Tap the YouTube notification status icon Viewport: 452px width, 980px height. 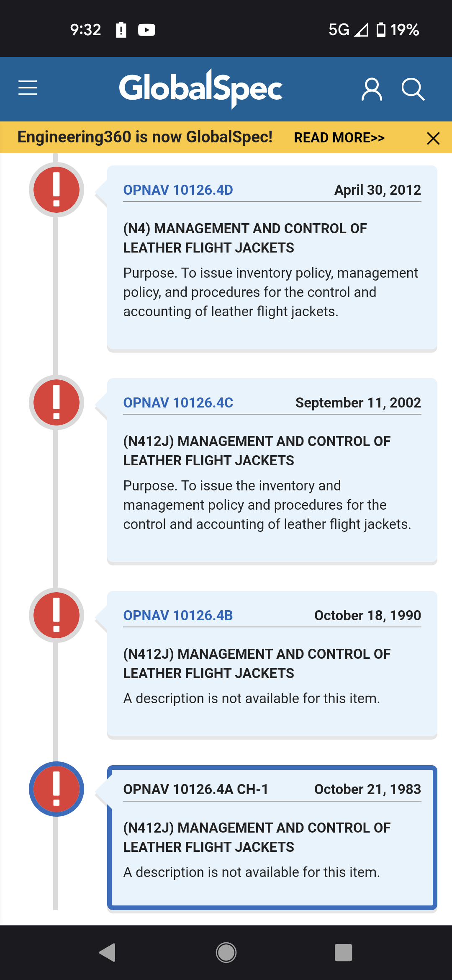coord(146,30)
